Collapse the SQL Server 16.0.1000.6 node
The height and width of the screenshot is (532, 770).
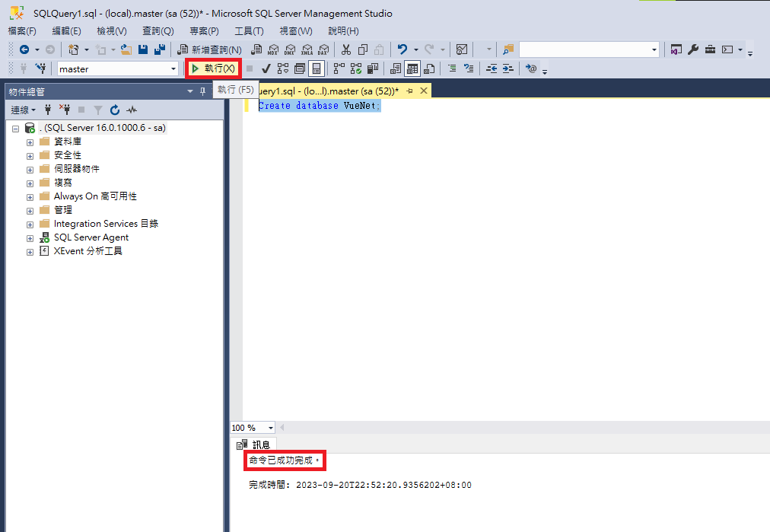(16, 129)
